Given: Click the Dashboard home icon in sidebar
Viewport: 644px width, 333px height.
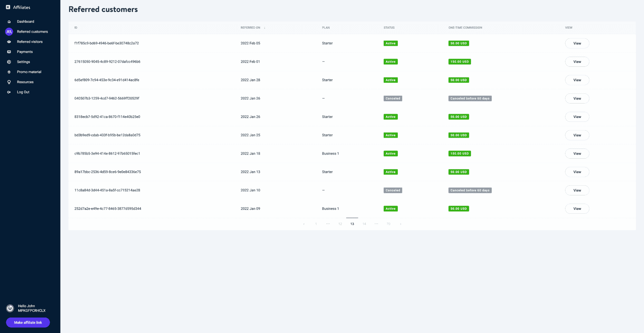Looking at the screenshot, I should pyautogui.click(x=9, y=22).
